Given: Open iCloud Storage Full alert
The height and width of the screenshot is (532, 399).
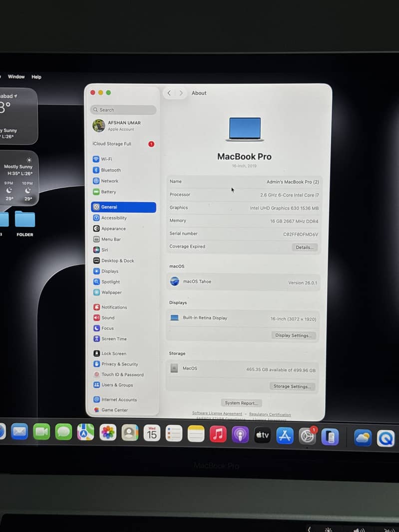Looking at the screenshot, I should (x=123, y=144).
